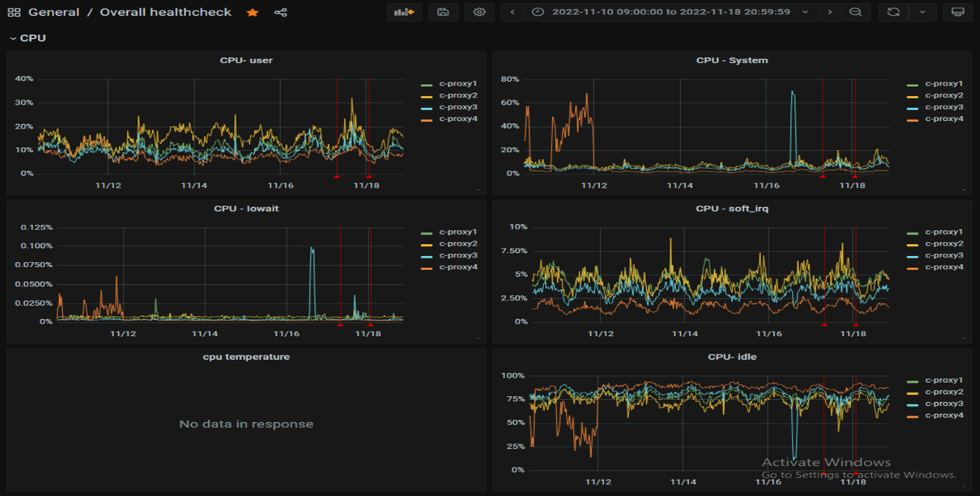Shift time range backward with left arrow
Image resolution: width=980 pixels, height=496 pixels.
tap(512, 12)
